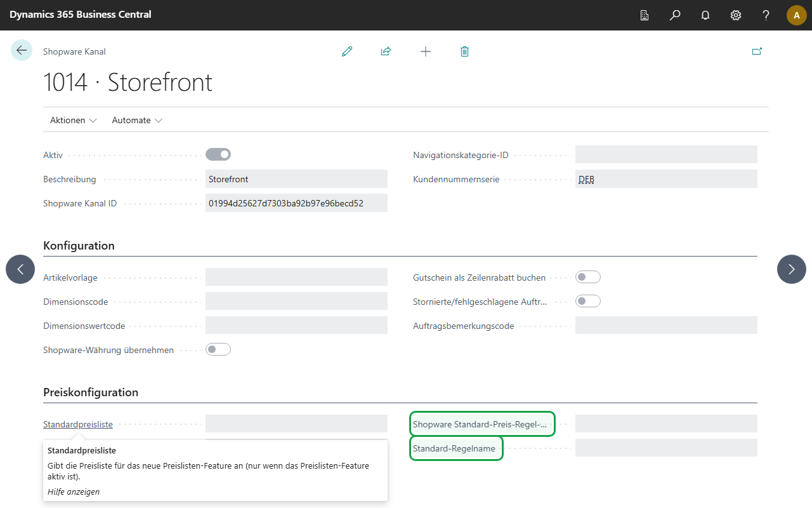
Task: Click the Standard-Regelname input field
Action: click(x=666, y=448)
